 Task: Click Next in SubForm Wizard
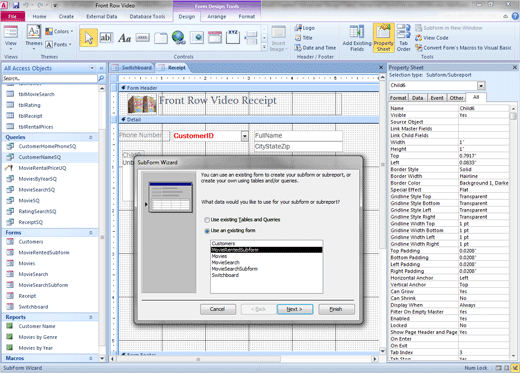coord(295,309)
